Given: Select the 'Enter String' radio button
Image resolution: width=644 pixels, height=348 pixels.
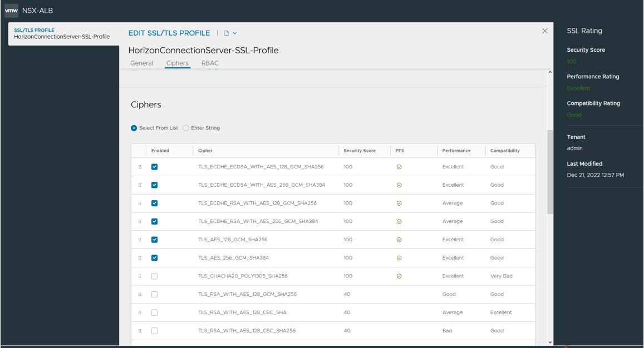Looking at the screenshot, I should point(186,128).
